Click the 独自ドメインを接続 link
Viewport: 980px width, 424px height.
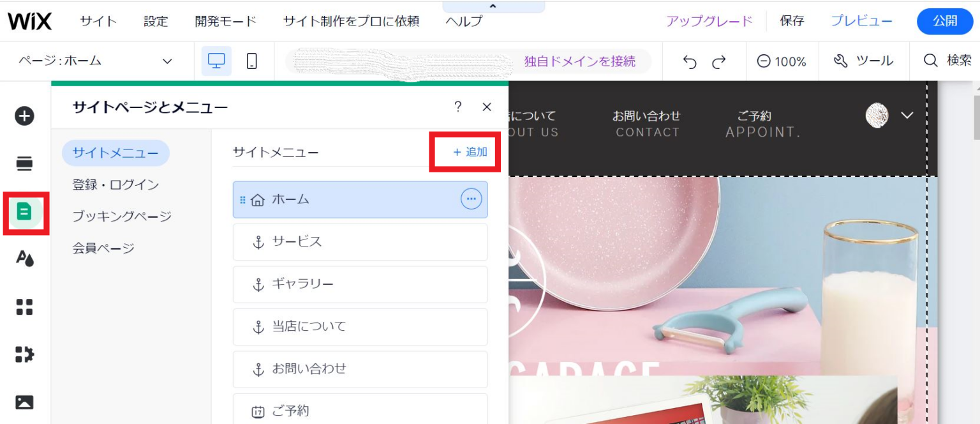pos(579,61)
